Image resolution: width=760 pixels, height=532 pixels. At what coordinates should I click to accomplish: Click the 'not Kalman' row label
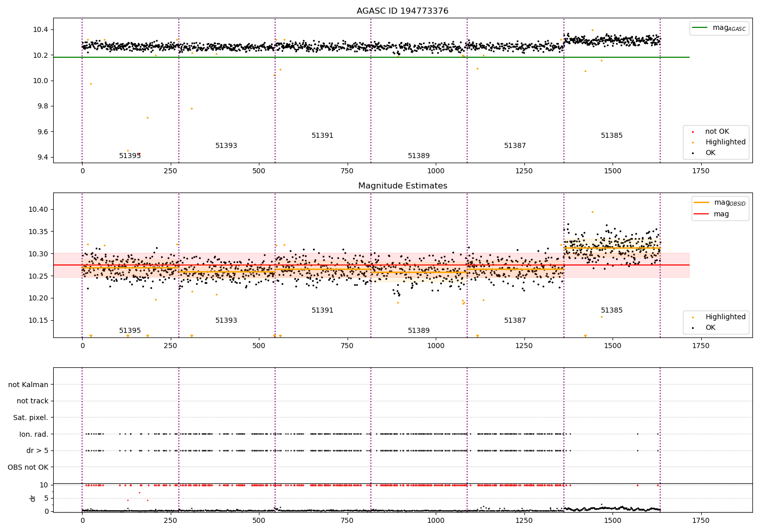coord(28,385)
